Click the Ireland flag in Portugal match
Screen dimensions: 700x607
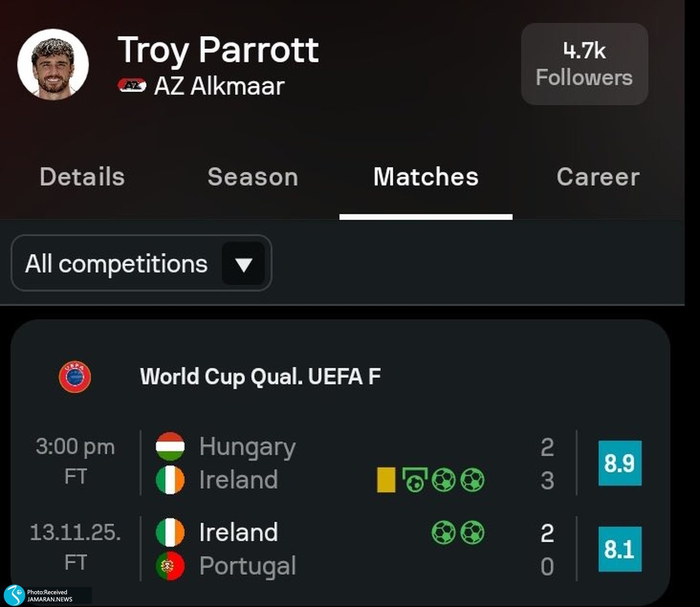point(170,532)
